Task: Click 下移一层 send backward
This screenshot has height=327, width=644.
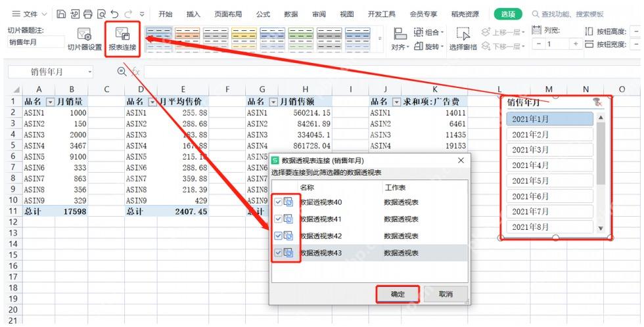Action: click(503, 47)
